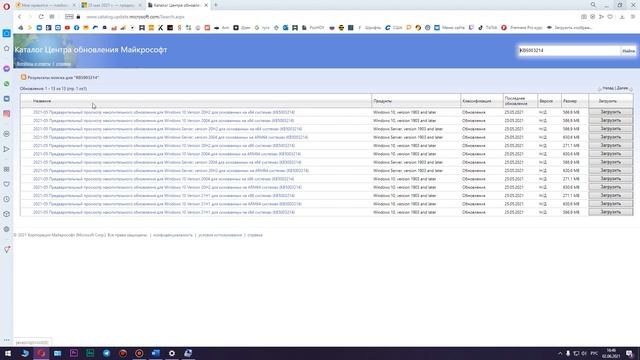Open Windows 10 21H1 ARM64 update link

[167, 204]
